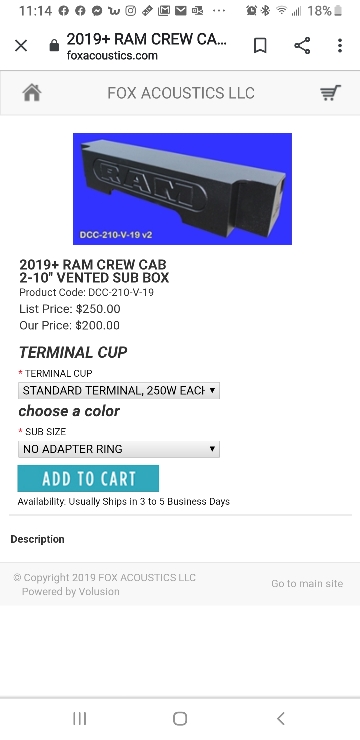
Task: Tap Android home navigation button
Action: tap(180, 719)
